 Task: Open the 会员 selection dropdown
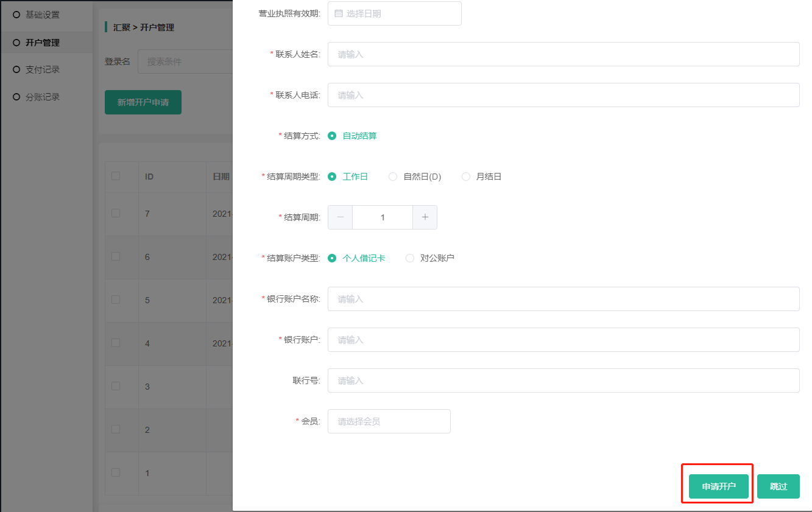pos(389,421)
